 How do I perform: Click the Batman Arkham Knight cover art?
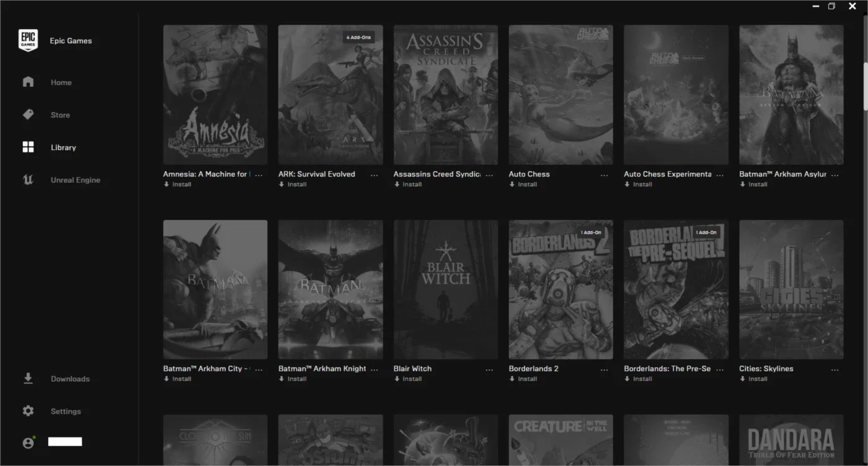click(330, 289)
